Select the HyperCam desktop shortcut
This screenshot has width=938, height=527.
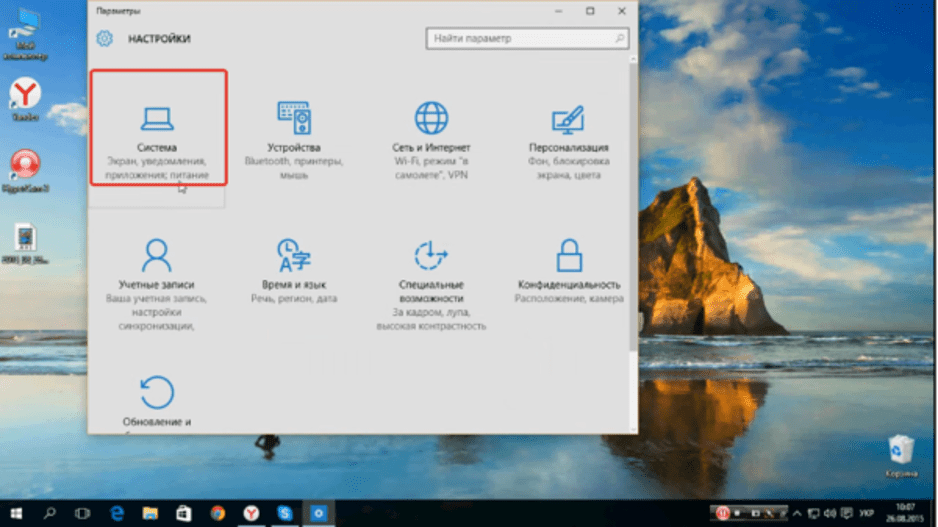[25, 171]
